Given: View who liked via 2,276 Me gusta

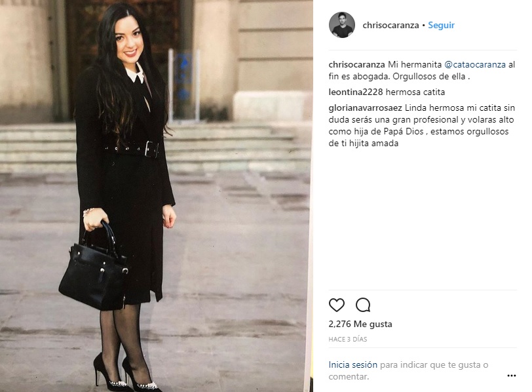Looking at the screenshot, I should point(360,324).
